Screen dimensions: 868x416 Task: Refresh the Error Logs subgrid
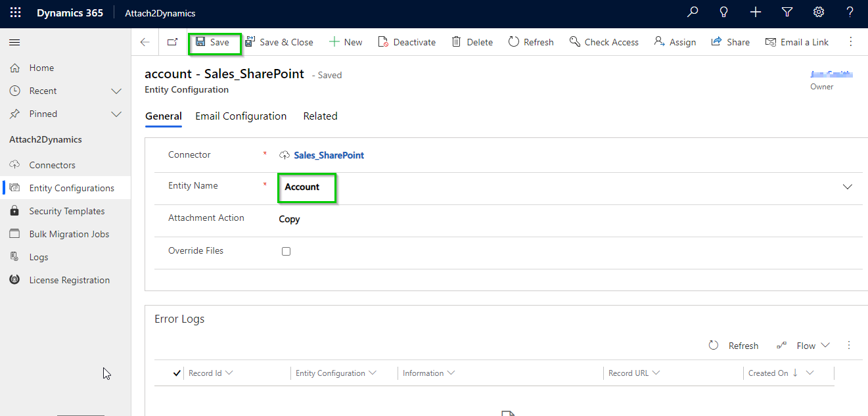pyautogui.click(x=733, y=346)
